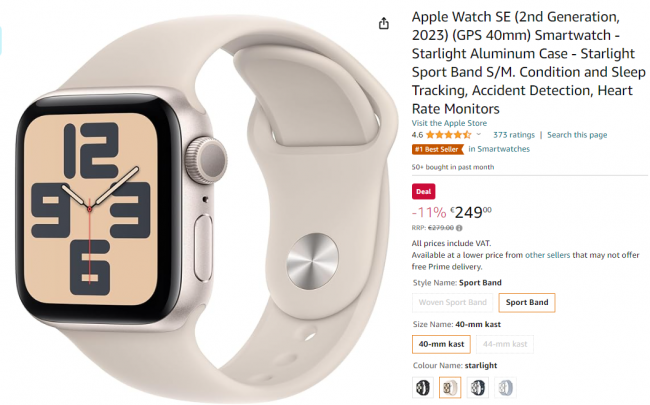
Task: Open the ratings dropdown chevron
Action: [479, 134]
